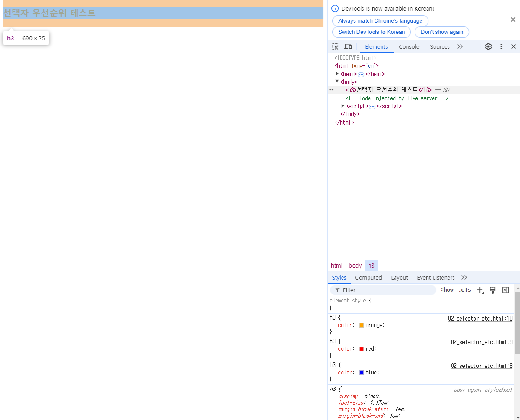Click the script ellipsis expand badge
This screenshot has width=520, height=420.
pos(372,107)
